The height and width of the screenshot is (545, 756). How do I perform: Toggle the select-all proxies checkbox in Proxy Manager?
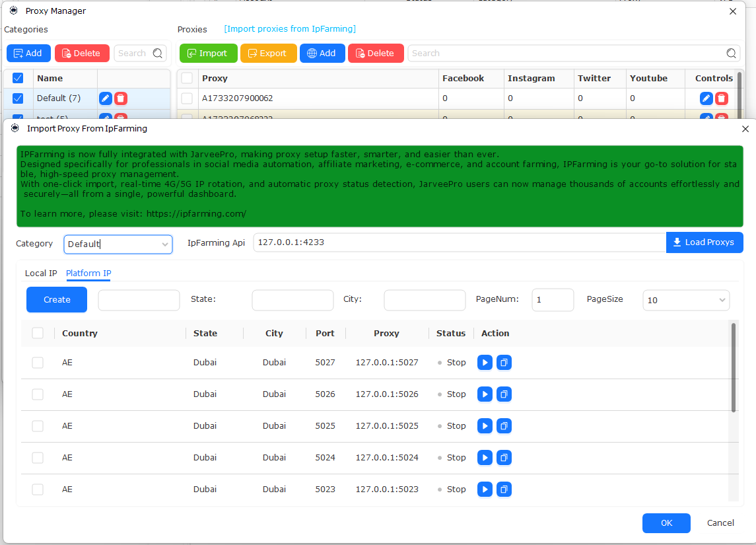(x=187, y=78)
